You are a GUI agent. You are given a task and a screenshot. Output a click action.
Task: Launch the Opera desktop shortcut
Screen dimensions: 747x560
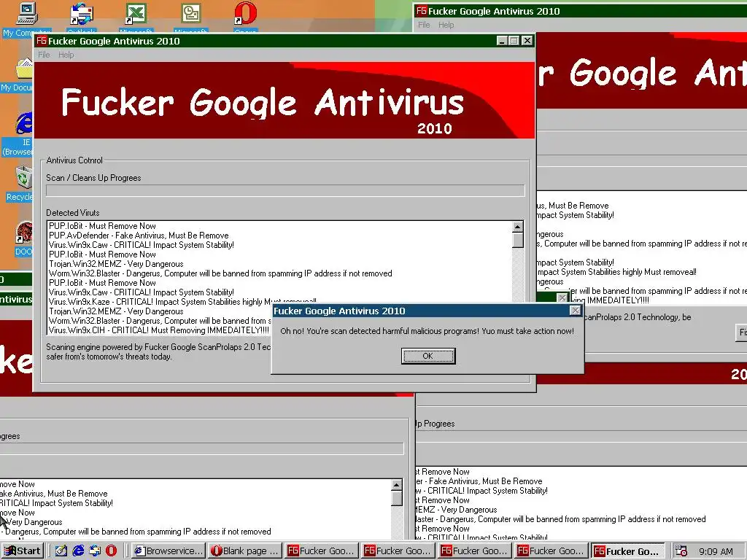point(245,13)
